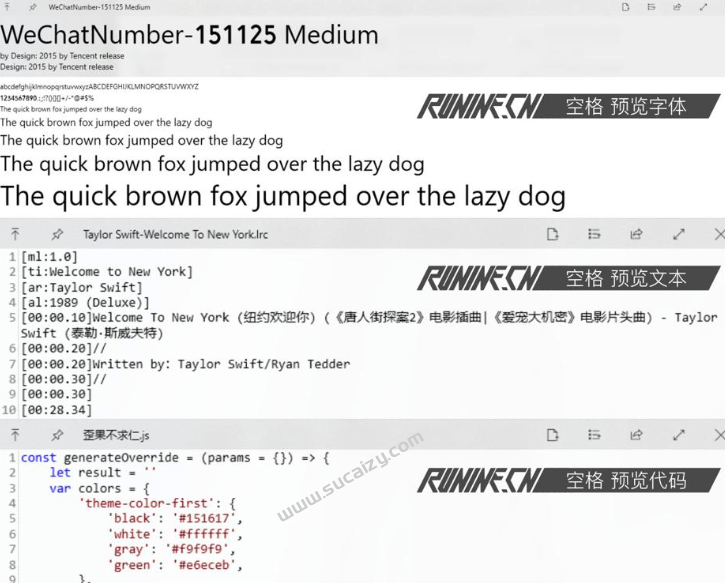Expand the font preview window to fullscreen
The width and height of the screenshot is (725, 583).
(703, 7)
